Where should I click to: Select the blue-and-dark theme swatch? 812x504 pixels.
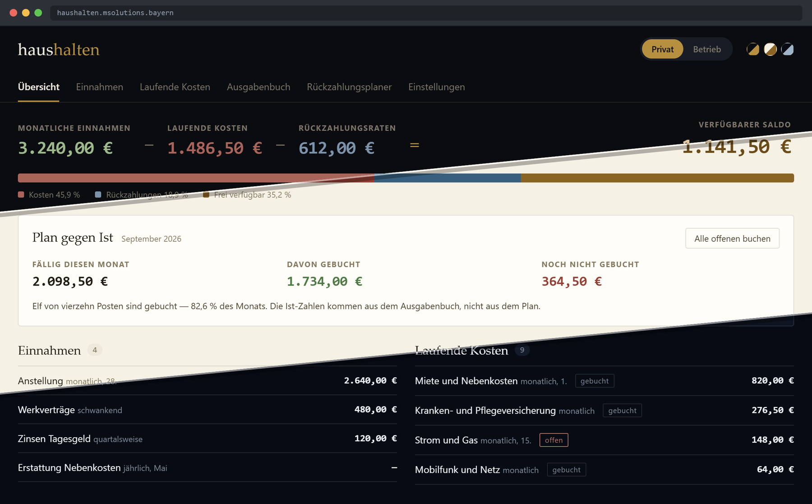787,49
